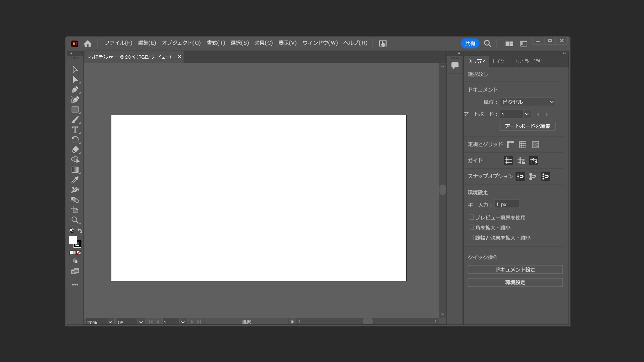The width and height of the screenshot is (644, 362).
Task: Select the Eraser tool
Action: pyautogui.click(x=75, y=150)
